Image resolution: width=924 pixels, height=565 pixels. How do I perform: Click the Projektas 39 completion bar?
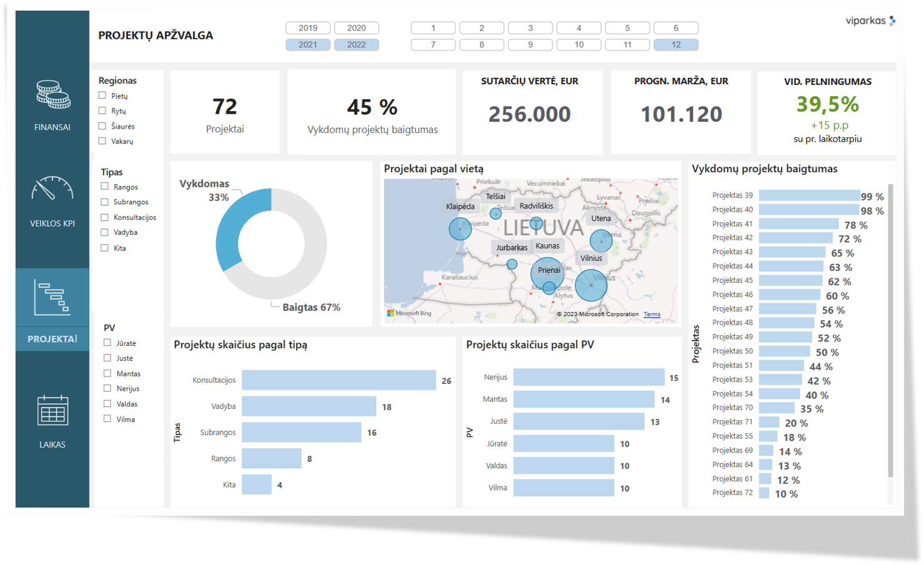click(809, 195)
